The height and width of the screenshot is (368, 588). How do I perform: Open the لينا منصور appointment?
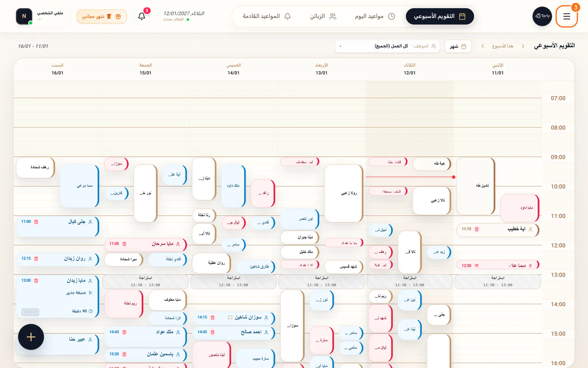pyautogui.click(x=211, y=355)
